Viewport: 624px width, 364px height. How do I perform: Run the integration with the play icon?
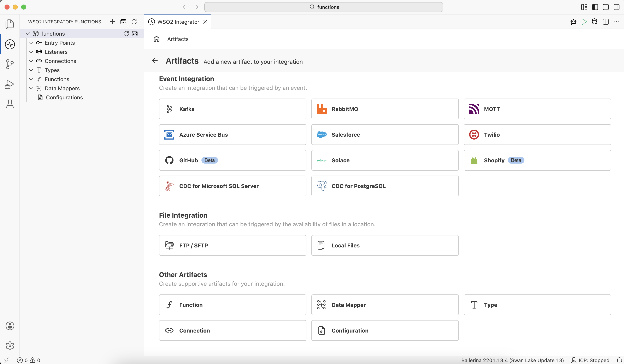click(584, 22)
